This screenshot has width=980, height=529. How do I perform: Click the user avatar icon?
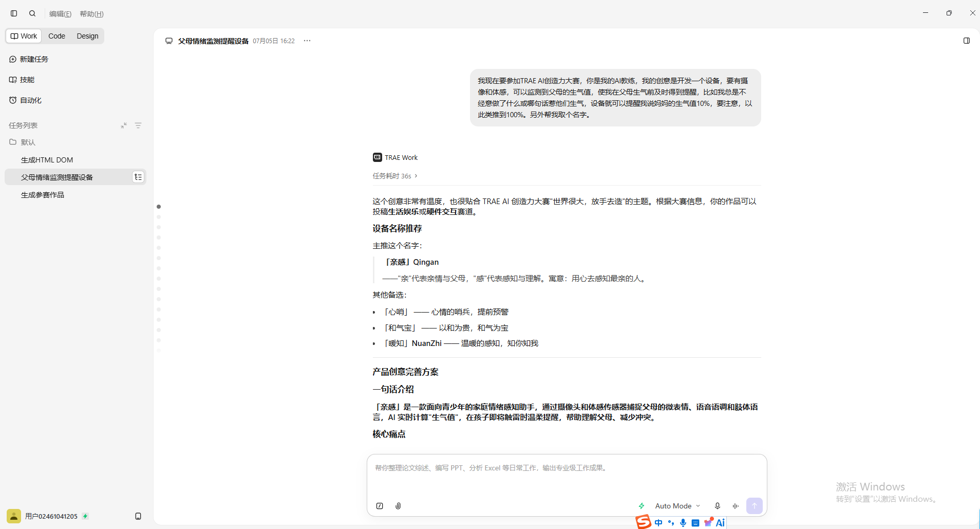point(14,516)
